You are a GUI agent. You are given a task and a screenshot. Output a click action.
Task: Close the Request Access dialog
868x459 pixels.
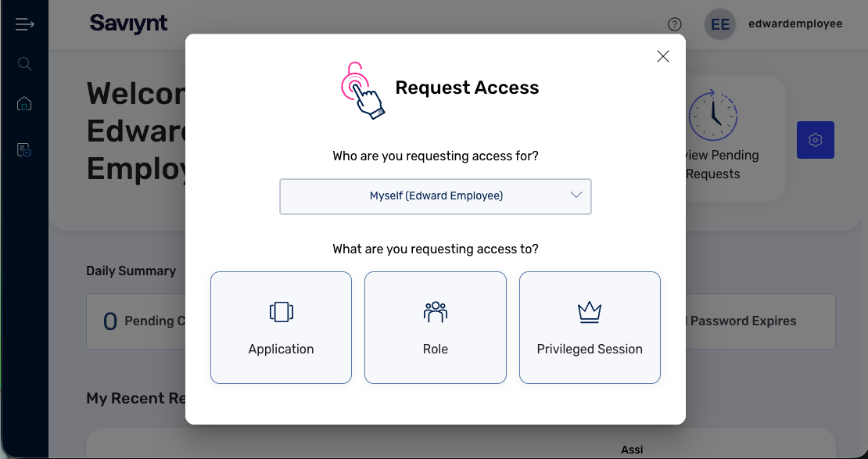pos(663,56)
